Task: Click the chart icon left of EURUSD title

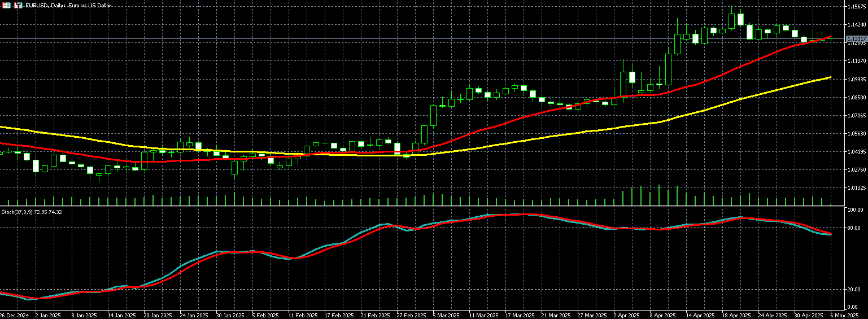Action: (18, 5)
